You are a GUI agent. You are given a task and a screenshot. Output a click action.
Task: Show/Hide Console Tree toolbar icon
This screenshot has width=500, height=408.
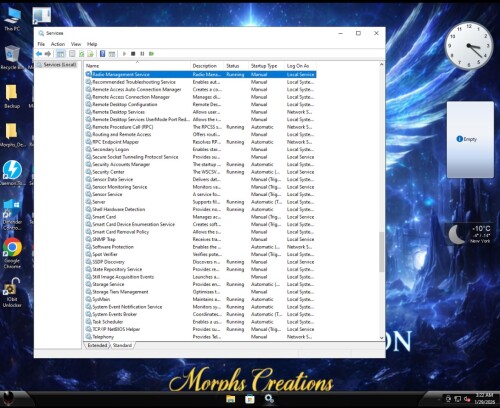tap(61, 54)
